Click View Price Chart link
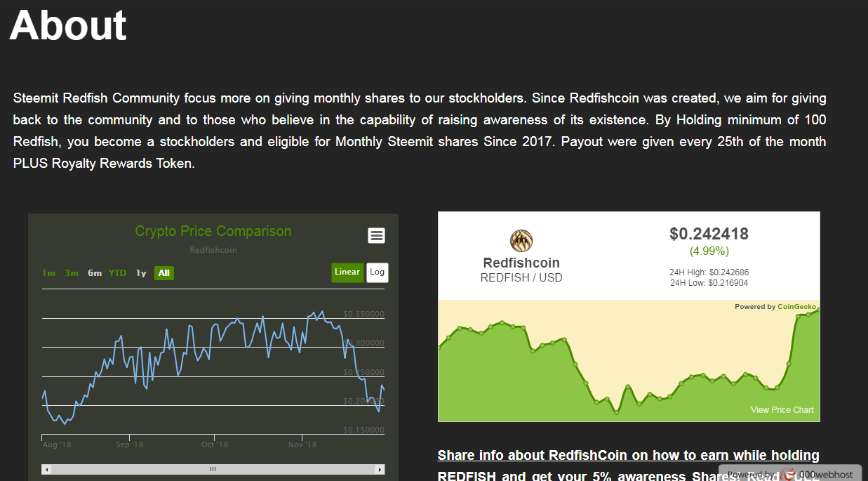The width and height of the screenshot is (868, 481). [782, 410]
